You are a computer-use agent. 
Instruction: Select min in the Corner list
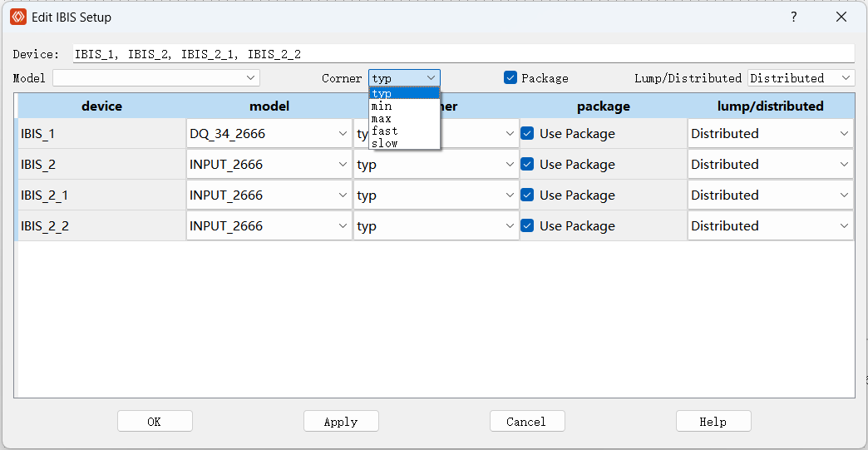pos(405,106)
